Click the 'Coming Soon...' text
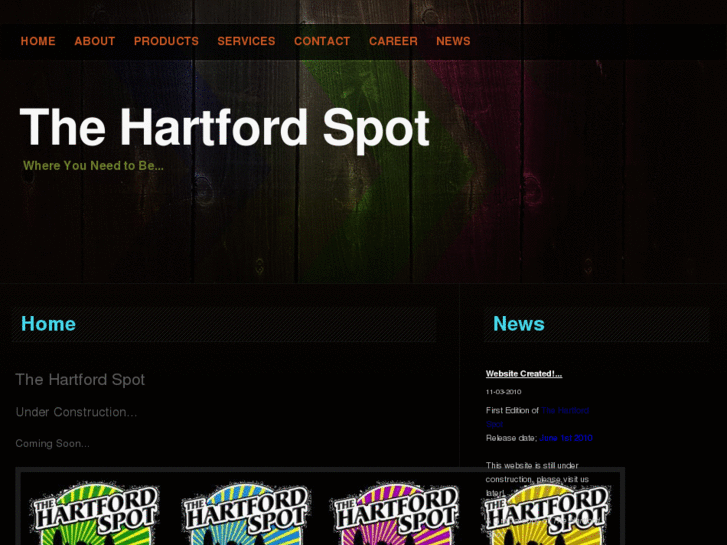The height and width of the screenshot is (545, 727). [52, 444]
